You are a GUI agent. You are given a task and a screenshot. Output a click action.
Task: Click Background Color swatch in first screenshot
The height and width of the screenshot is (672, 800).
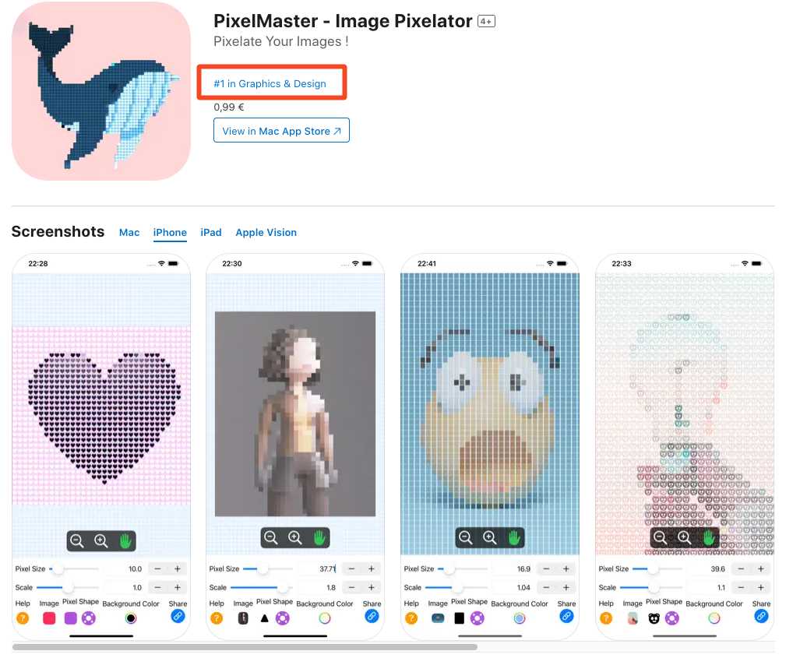131,618
